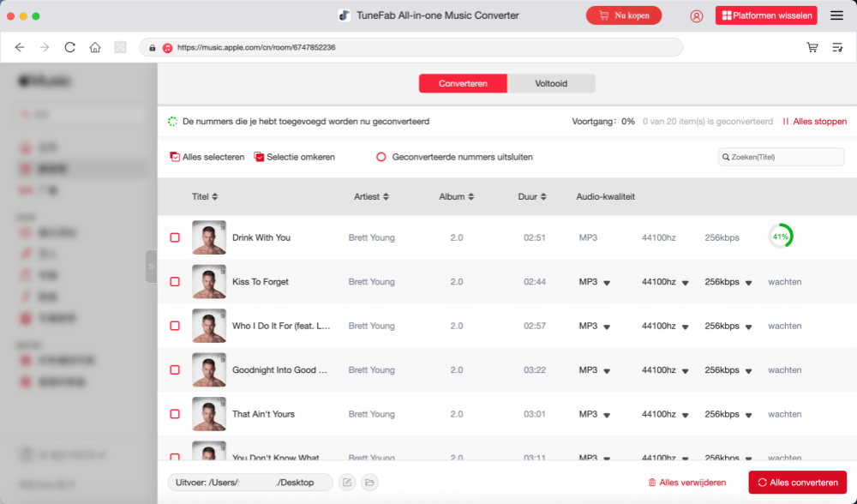Viewport: 857px width, 504px height.
Task: Tick the checkbox for Kiss To Forget
Action: click(x=175, y=282)
